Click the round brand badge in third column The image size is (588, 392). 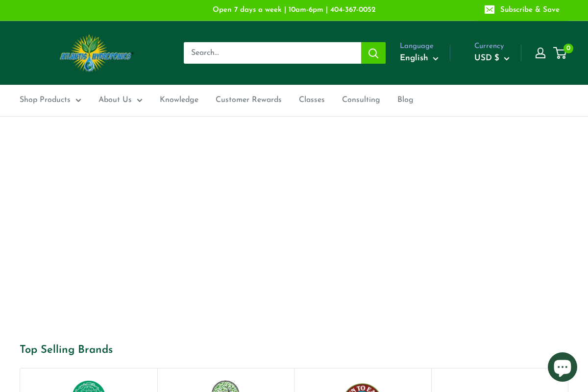pos(363,387)
